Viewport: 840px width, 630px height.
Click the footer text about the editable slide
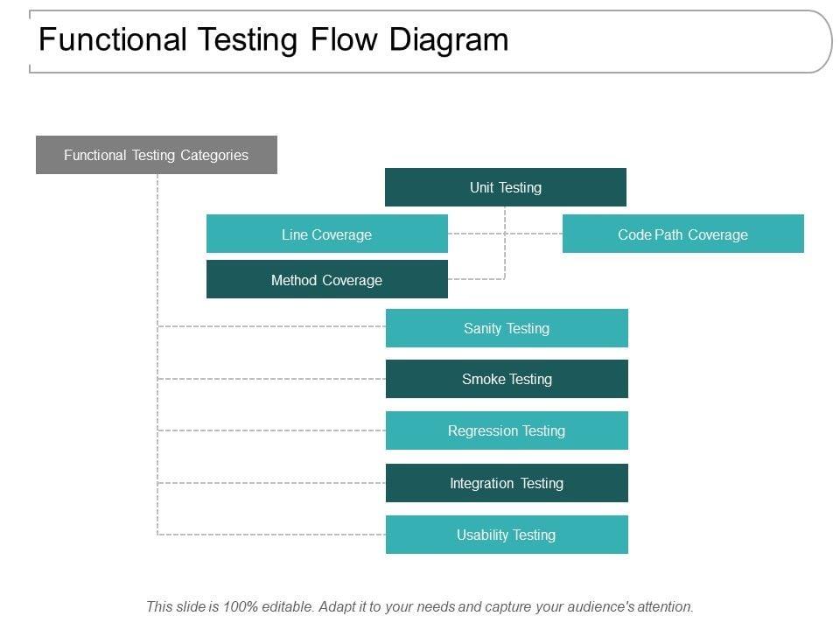click(420, 605)
